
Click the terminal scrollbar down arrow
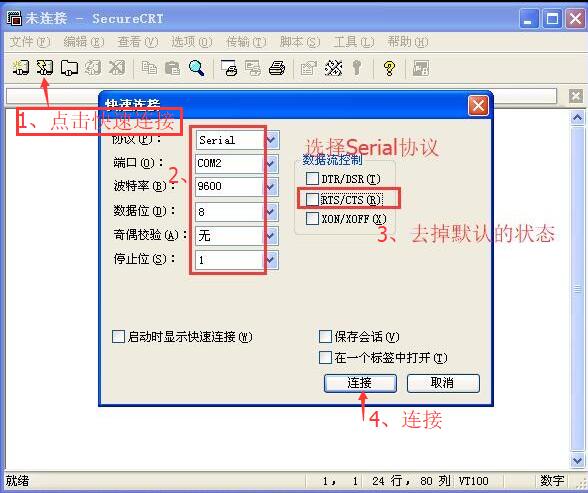tap(577, 460)
